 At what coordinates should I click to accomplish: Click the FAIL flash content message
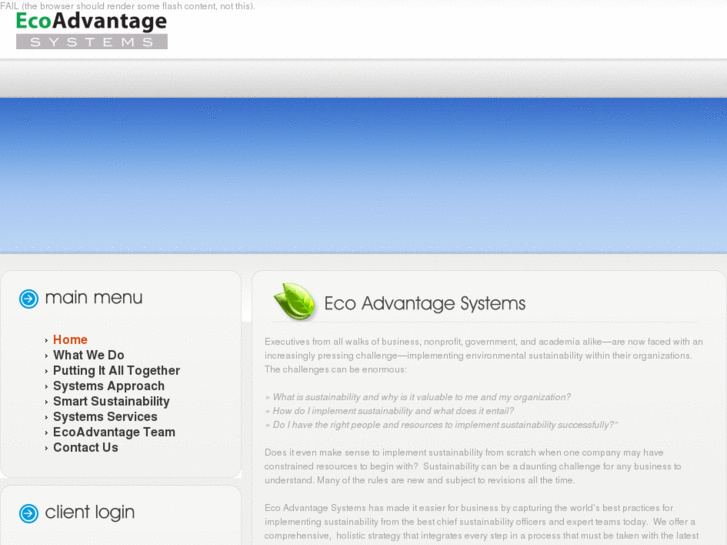pyautogui.click(x=128, y=6)
